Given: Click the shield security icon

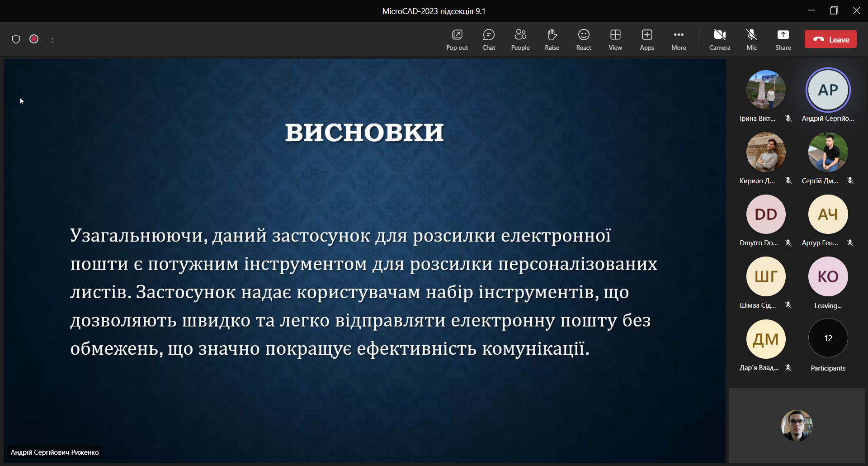Looking at the screenshot, I should 16,39.
